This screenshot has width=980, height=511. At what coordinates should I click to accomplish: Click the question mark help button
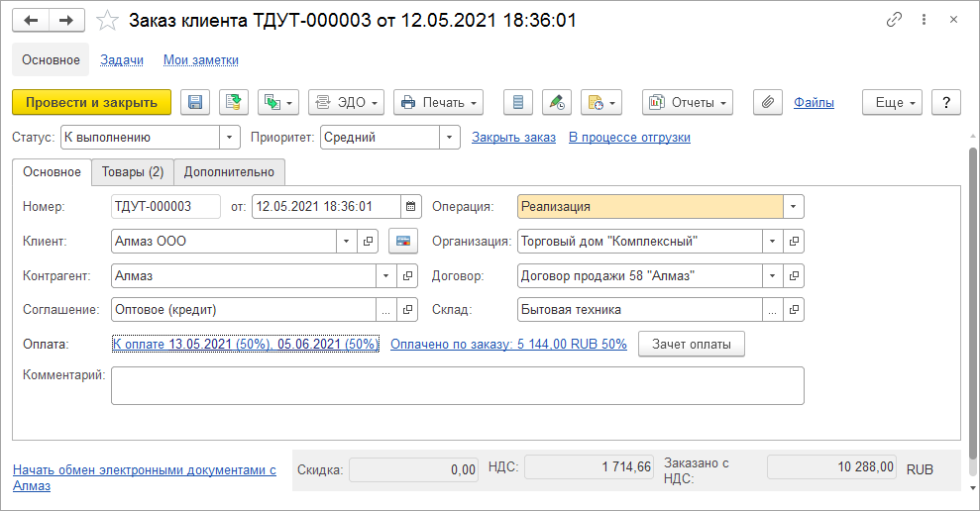(x=946, y=103)
